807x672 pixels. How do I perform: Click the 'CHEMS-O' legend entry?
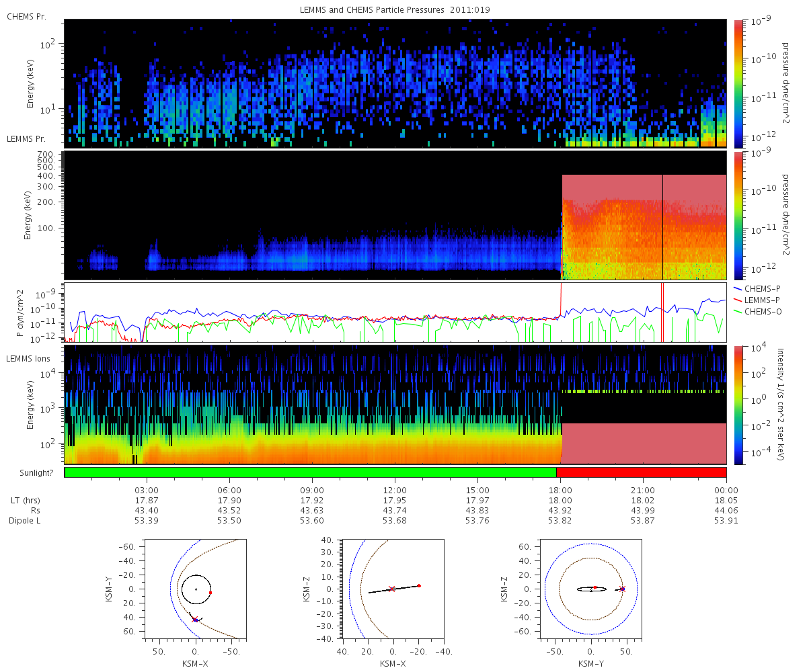758,311
